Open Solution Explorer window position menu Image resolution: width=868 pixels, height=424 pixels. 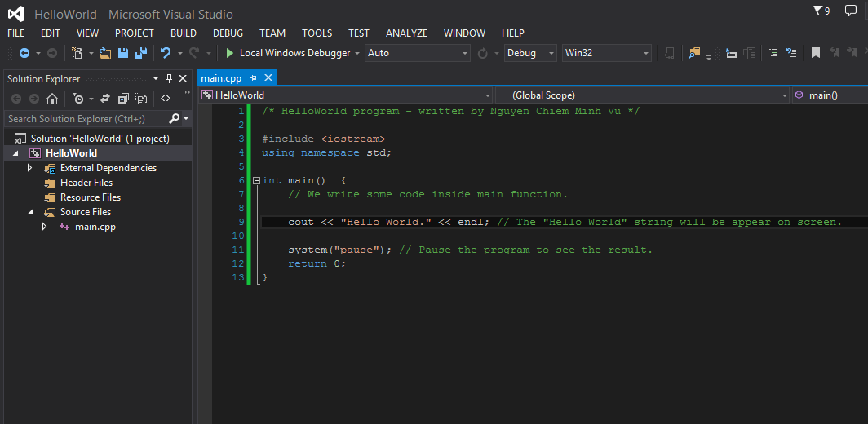tap(156, 78)
